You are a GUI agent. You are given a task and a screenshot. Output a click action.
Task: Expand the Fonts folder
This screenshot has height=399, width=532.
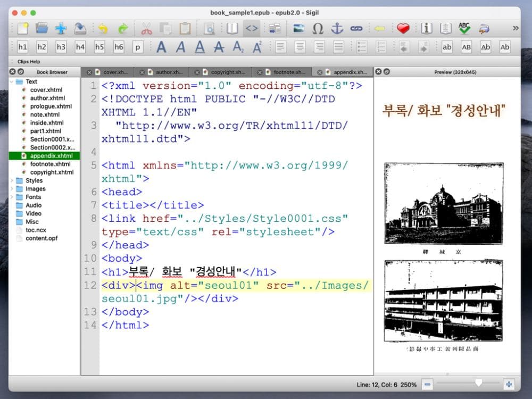pos(12,197)
